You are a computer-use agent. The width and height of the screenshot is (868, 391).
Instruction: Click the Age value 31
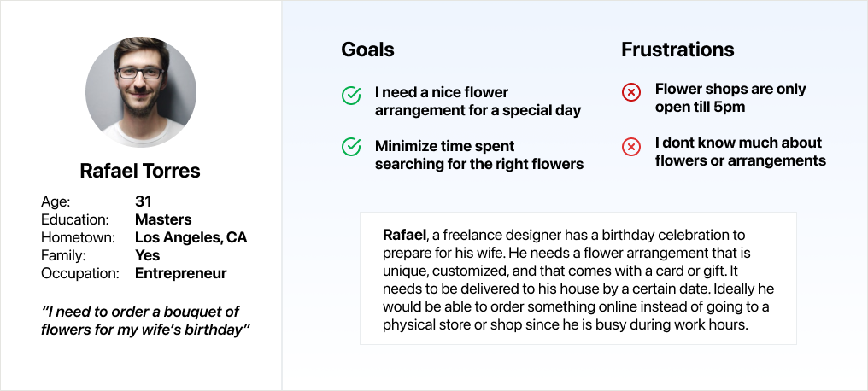144,201
